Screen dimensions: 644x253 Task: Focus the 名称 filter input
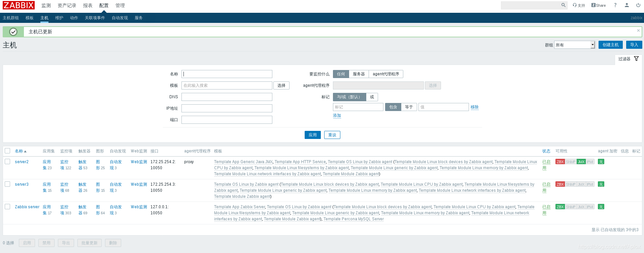(x=227, y=74)
